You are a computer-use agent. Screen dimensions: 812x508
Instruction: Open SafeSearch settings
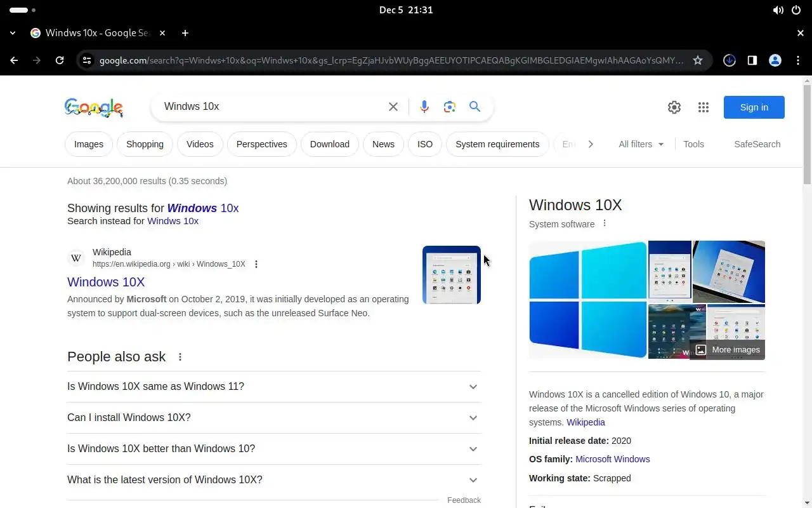(757, 144)
